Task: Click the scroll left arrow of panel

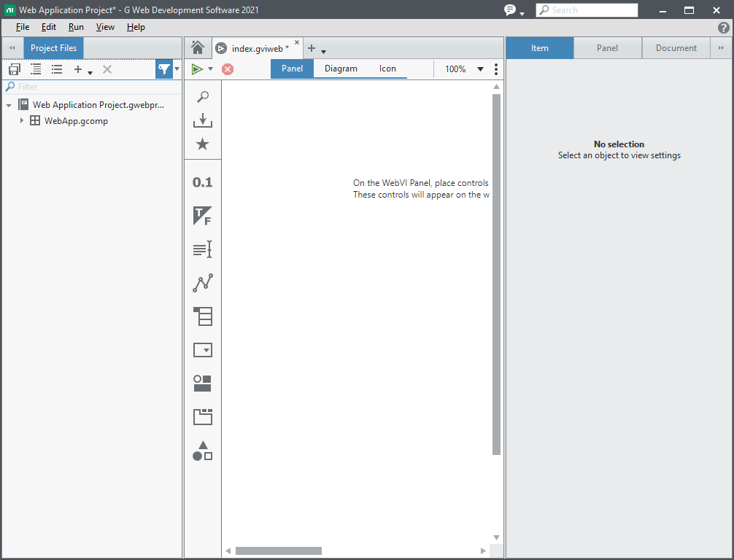Action: [x=228, y=551]
